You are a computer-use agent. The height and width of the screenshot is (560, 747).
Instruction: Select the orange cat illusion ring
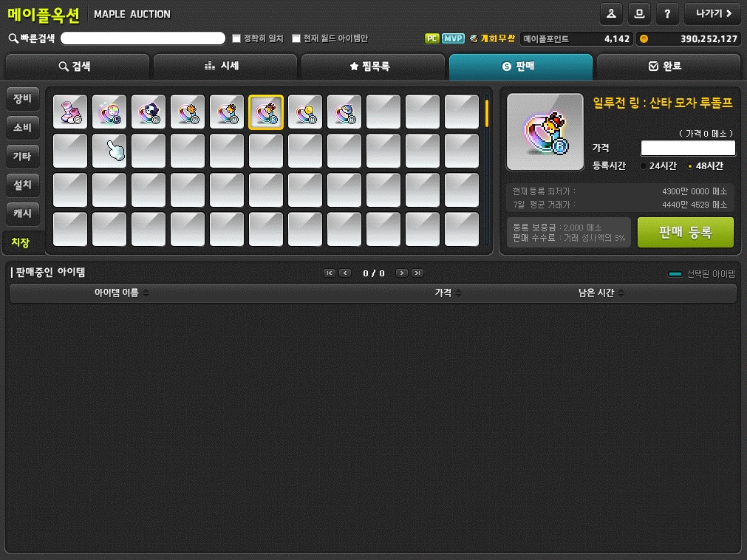coord(187,112)
